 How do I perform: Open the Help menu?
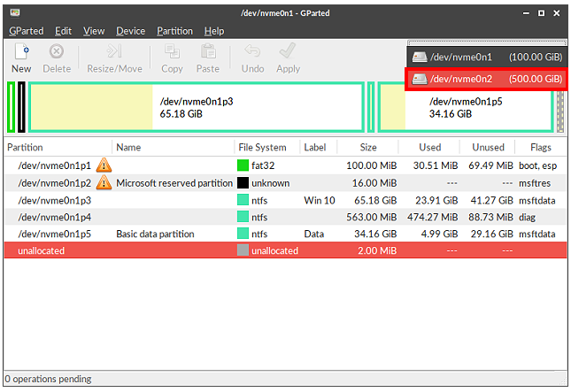tap(214, 31)
